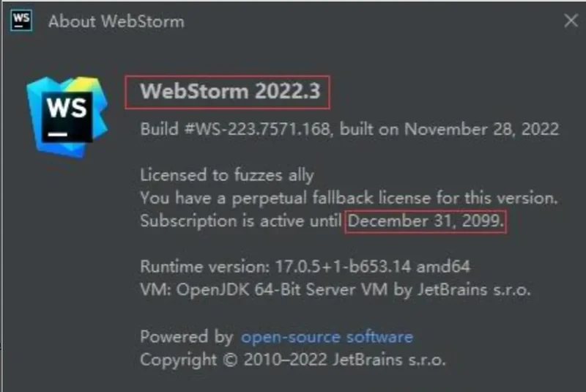This screenshot has width=586, height=392.
Task: Click the Licensed to fuzzes ally line
Action: [227, 175]
